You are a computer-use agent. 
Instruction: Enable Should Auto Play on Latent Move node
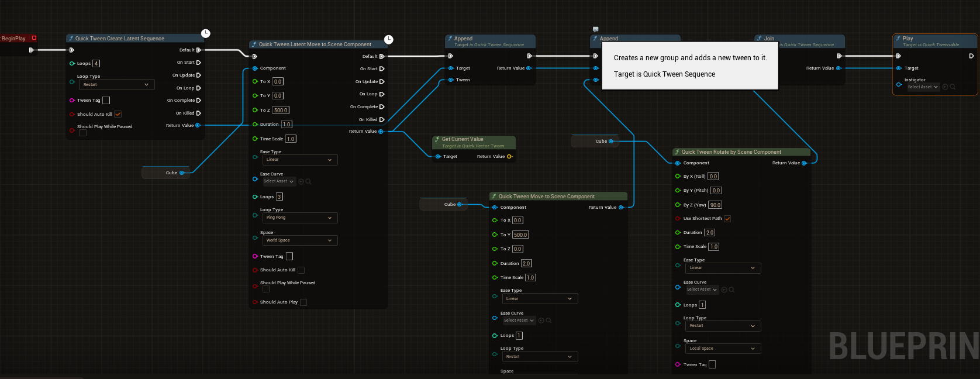303,302
